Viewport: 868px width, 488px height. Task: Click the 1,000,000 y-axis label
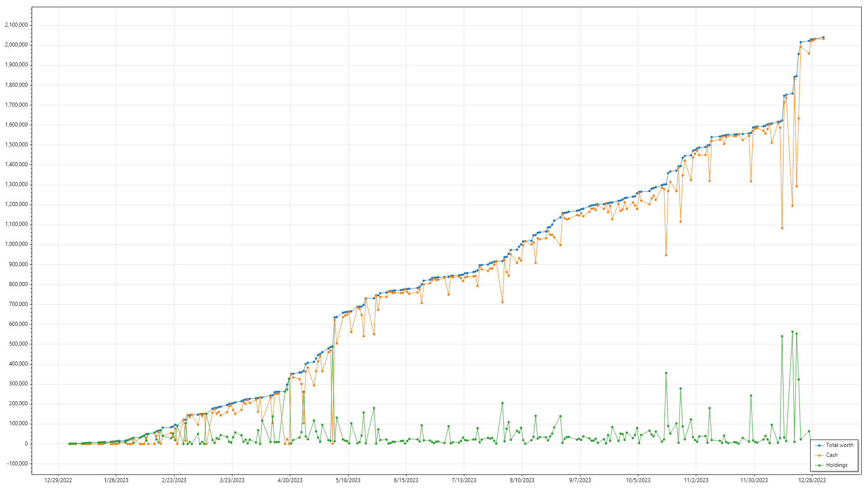16,244
